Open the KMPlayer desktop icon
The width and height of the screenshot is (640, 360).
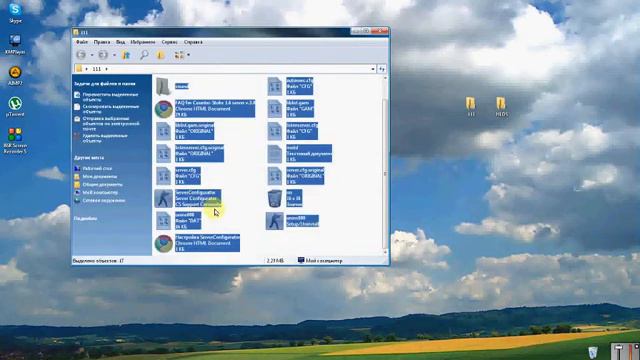coord(15,44)
